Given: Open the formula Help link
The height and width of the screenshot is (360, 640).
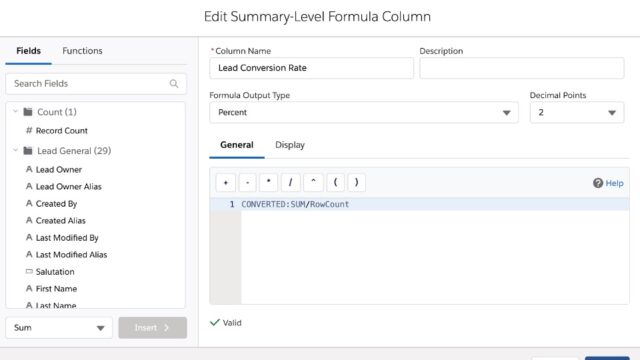Looking at the screenshot, I should 608,183.
